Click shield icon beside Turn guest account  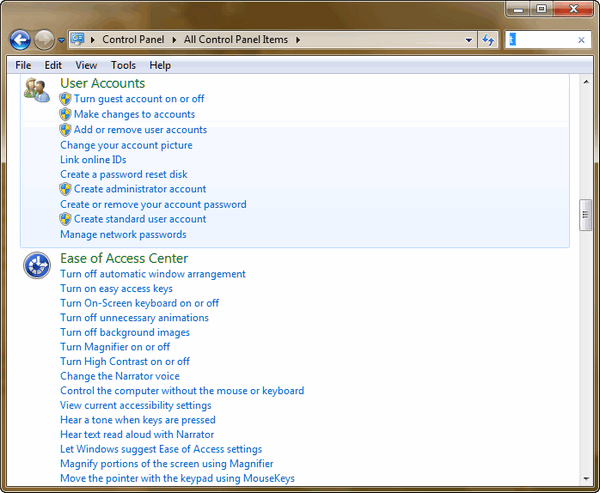pos(65,99)
